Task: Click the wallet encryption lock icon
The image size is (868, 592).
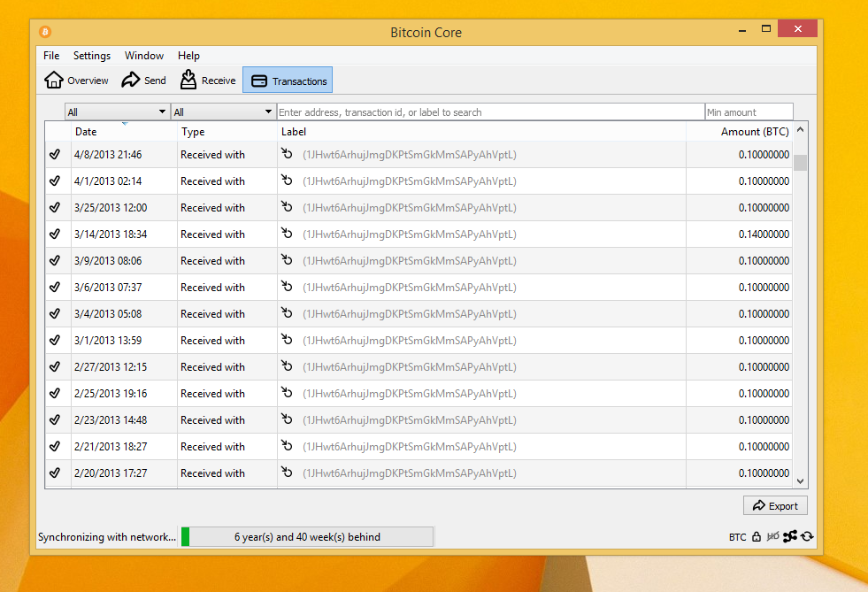Action: (x=757, y=536)
